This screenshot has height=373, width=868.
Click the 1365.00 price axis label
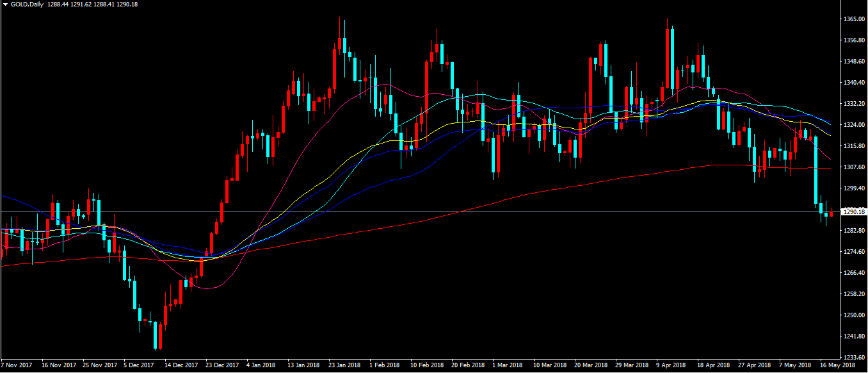point(854,19)
